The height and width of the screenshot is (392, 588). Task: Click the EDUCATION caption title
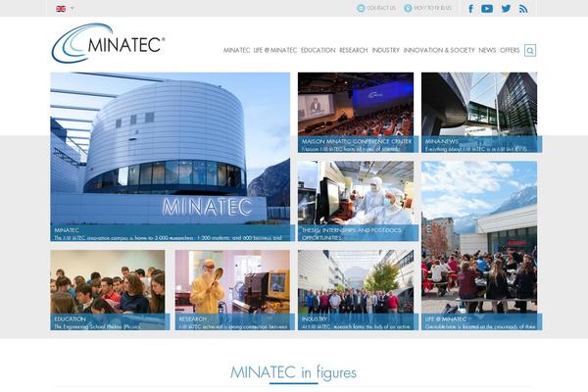(71, 318)
